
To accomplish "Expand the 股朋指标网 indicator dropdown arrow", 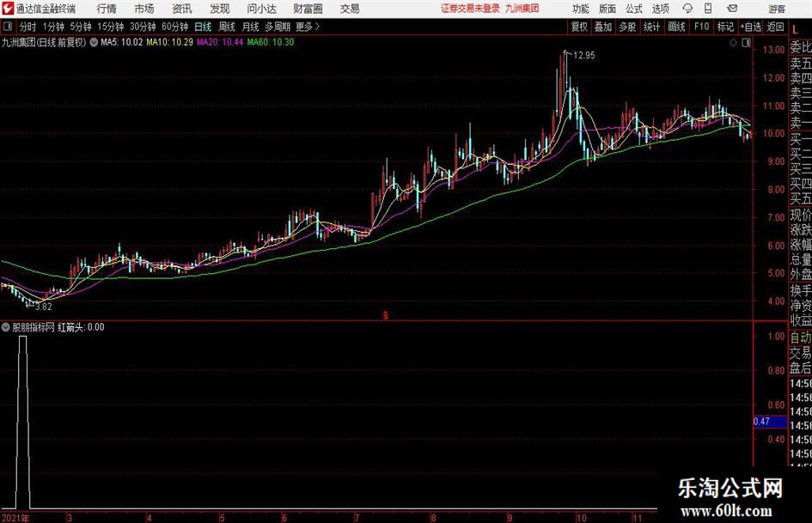I will [x=6, y=327].
